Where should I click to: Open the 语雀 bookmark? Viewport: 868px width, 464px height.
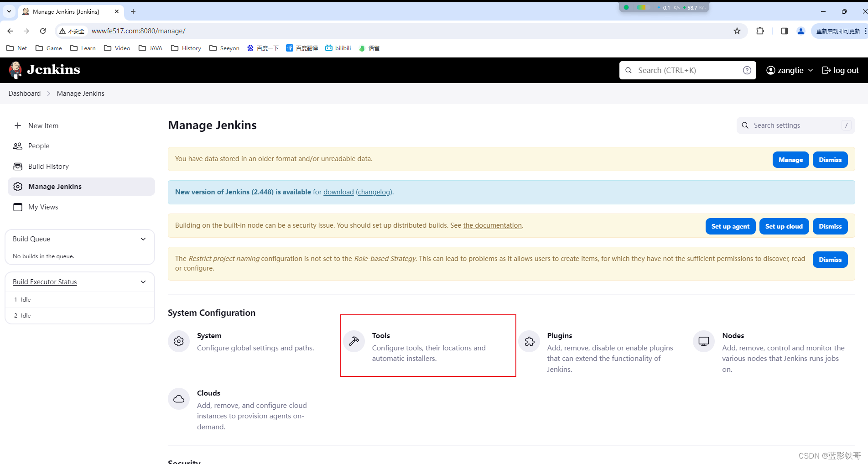pos(369,48)
